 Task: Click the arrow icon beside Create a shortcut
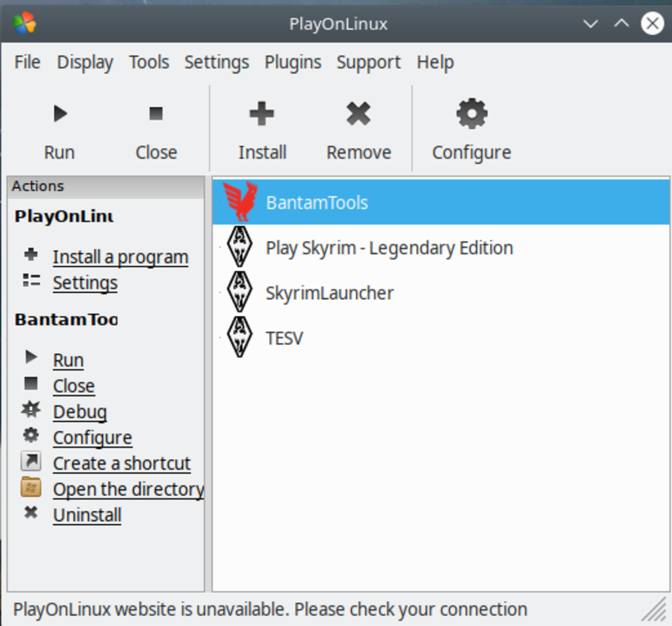31,461
